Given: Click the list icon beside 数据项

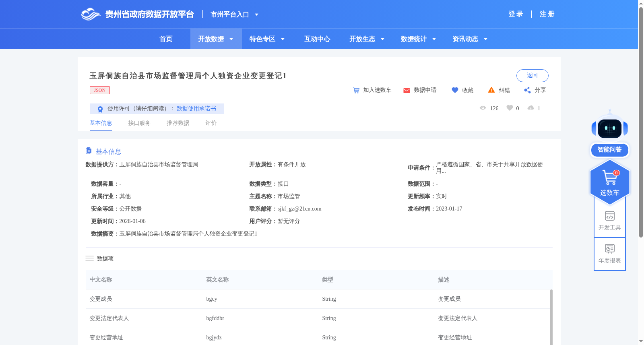Looking at the screenshot, I should (x=89, y=258).
